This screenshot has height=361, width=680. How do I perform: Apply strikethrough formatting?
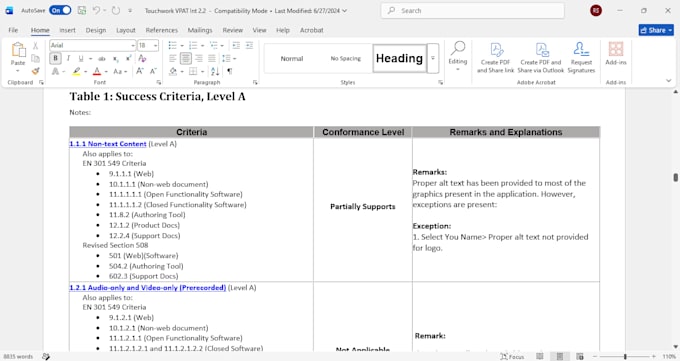point(102,58)
